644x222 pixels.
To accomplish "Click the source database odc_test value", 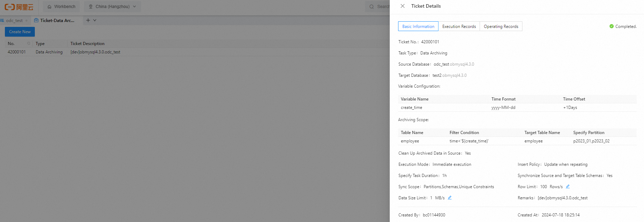I will (x=441, y=64).
